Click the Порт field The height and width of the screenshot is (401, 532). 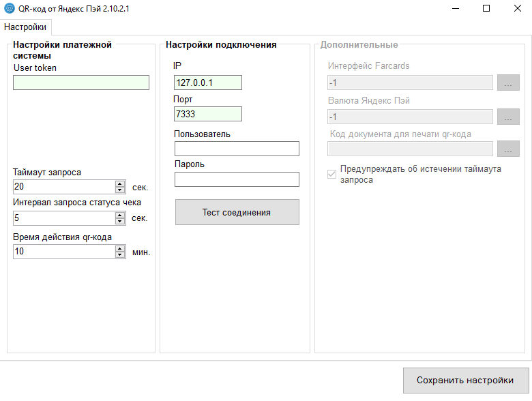[207, 114]
